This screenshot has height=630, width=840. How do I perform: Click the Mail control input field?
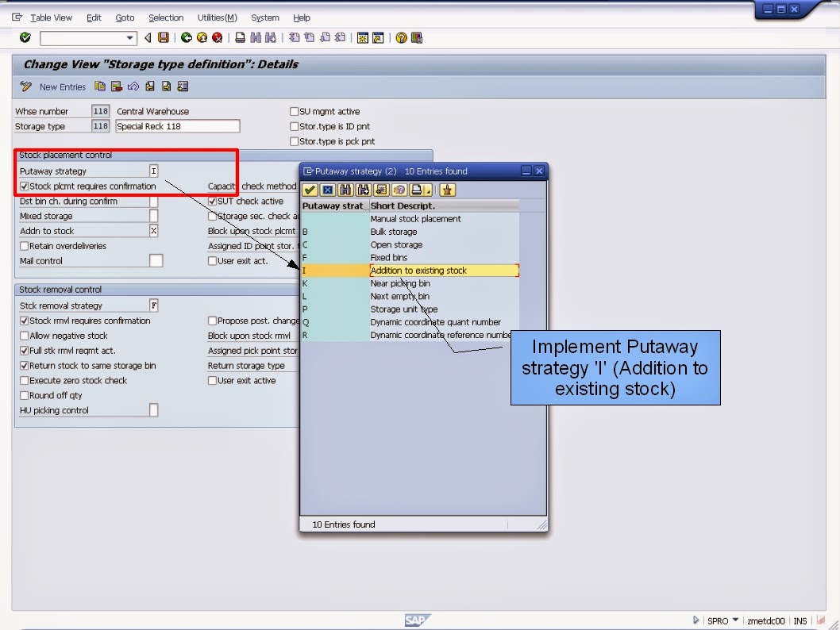pyautogui.click(x=156, y=261)
